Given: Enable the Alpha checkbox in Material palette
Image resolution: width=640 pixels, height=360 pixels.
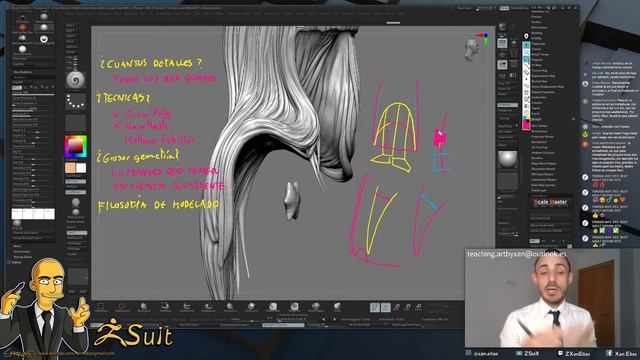Looking at the screenshot, I should 9,262.
